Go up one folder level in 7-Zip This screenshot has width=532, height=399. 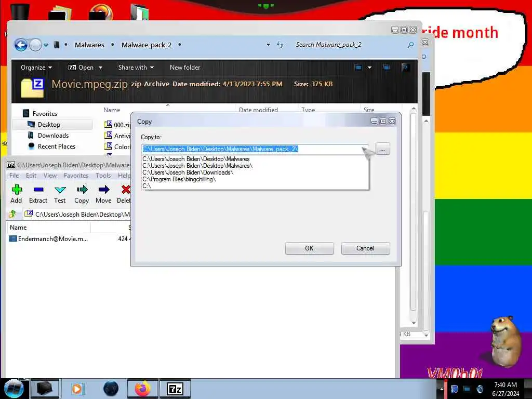[x=13, y=214]
